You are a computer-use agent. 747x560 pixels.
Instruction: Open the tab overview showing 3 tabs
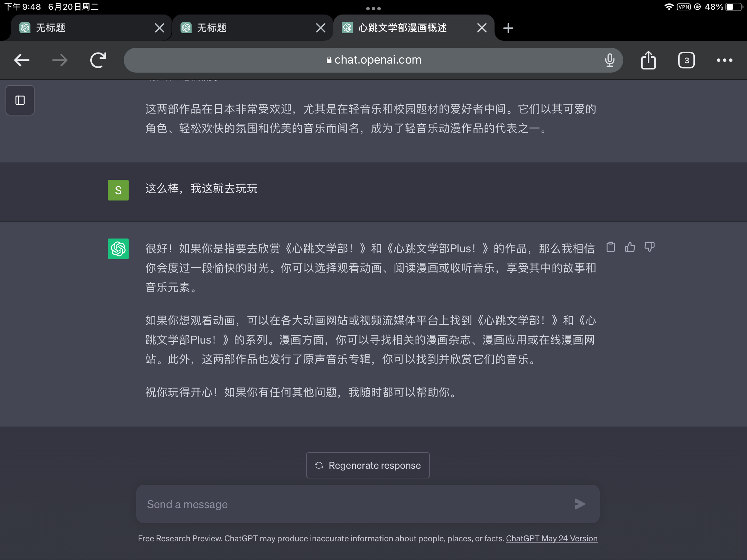click(x=686, y=60)
